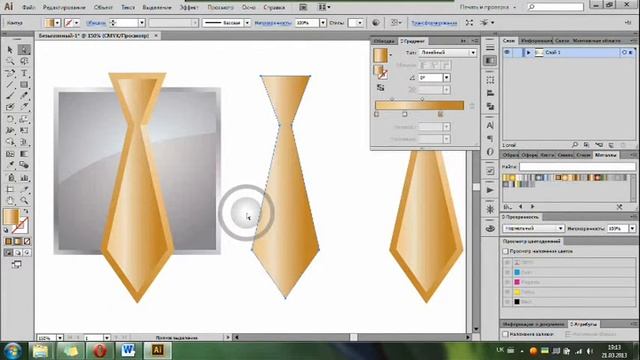Select the Gradient tool in toolbox
The height and width of the screenshot is (360, 640).
[24, 154]
